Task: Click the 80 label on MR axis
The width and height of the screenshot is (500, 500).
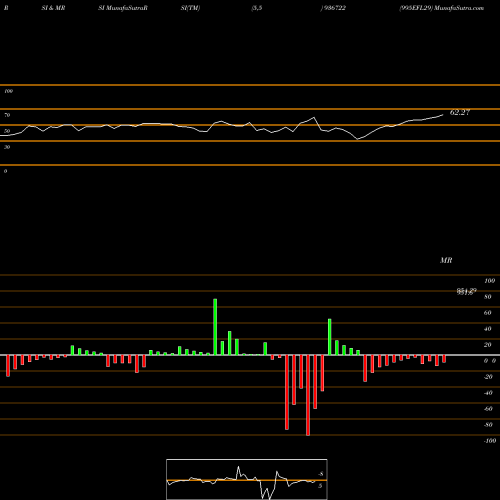Action: point(488,297)
